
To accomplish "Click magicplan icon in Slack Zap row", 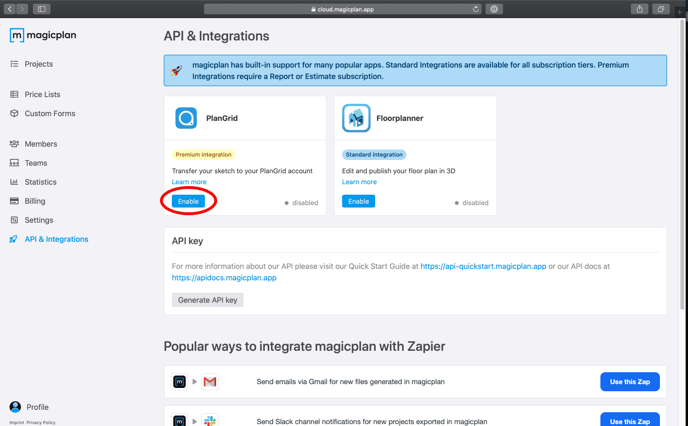I will tap(179, 421).
